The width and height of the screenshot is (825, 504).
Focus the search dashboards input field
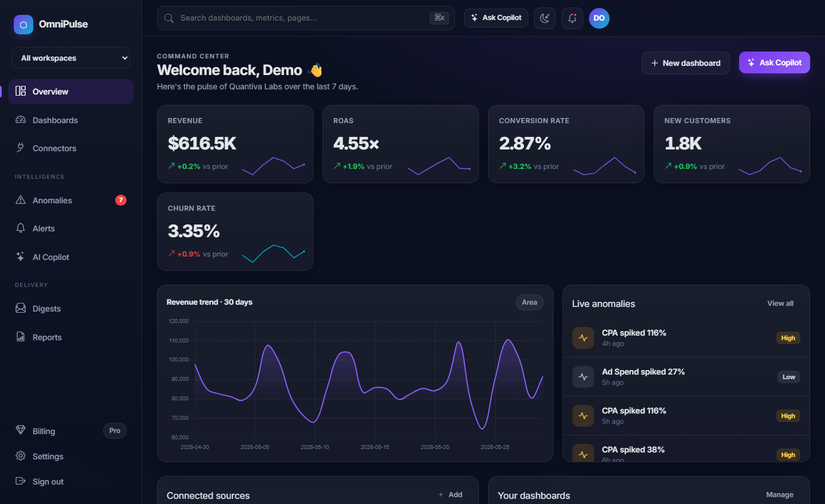coord(306,18)
